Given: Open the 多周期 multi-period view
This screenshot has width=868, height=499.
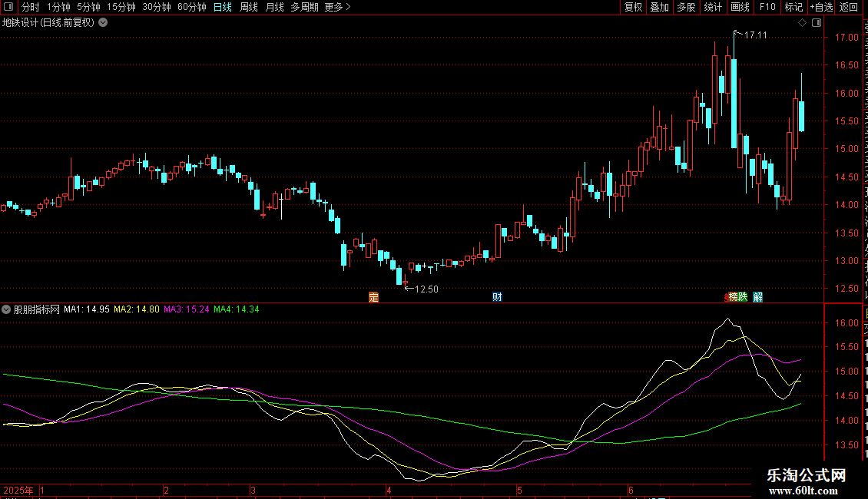Looking at the screenshot, I should pyautogui.click(x=304, y=7).
